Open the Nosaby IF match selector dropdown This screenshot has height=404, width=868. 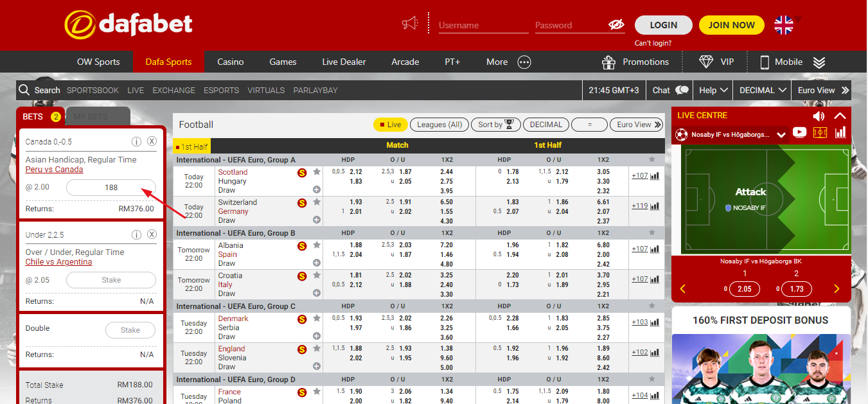781,135
